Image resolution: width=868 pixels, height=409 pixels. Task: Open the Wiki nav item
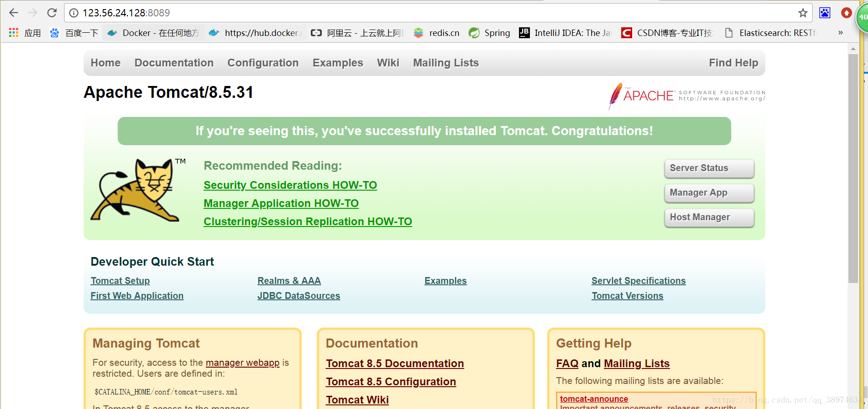(x=388, y=63)
